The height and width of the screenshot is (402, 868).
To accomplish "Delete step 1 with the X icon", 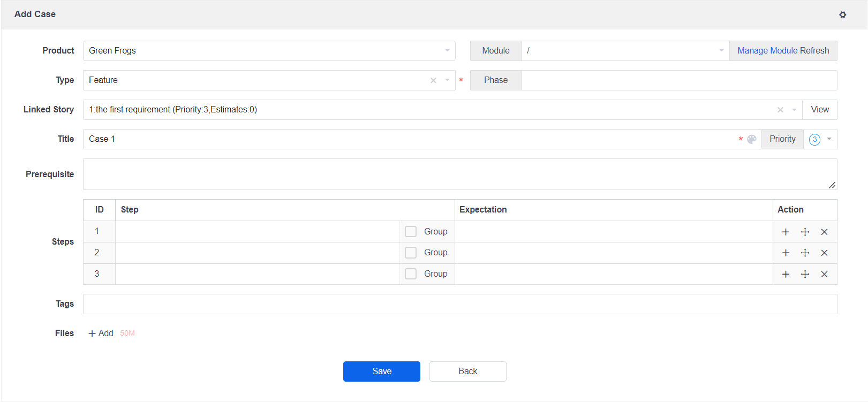I will pos(824,232).
